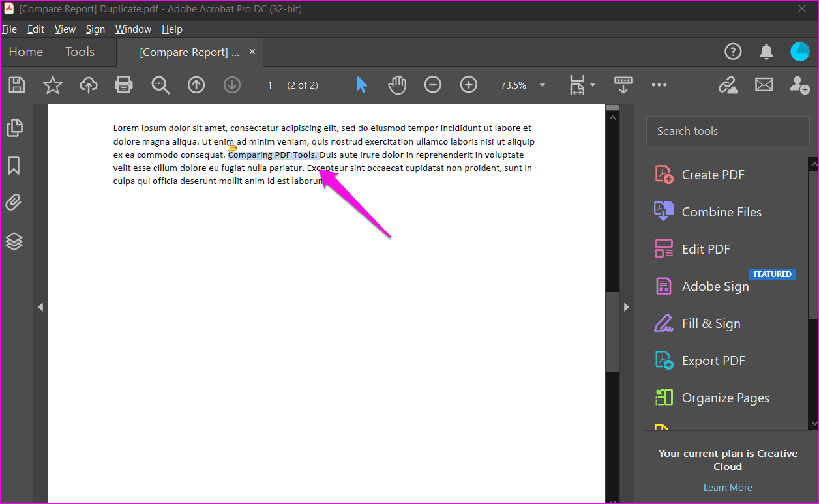The height and width of the screenshot is (504, 819).
Task: Click the Search tools field
Action: click(728, 131)
